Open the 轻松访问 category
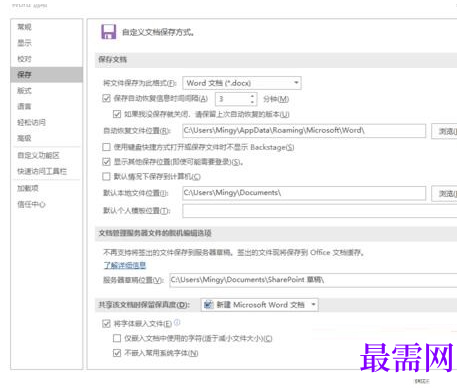 (31, 122)
